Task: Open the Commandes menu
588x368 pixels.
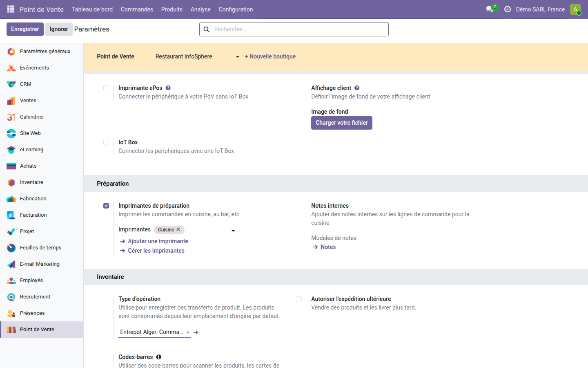Action: pos(137,9)
